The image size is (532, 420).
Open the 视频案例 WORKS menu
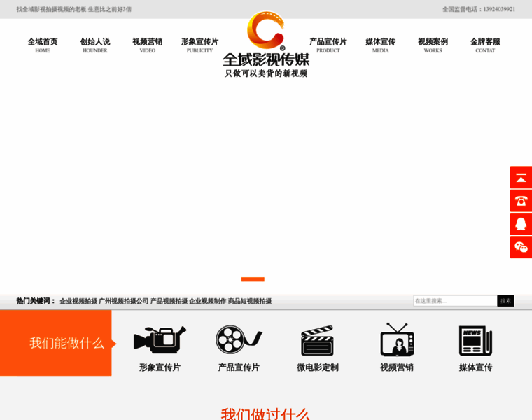pyautogui.click(x=433, y=45)
